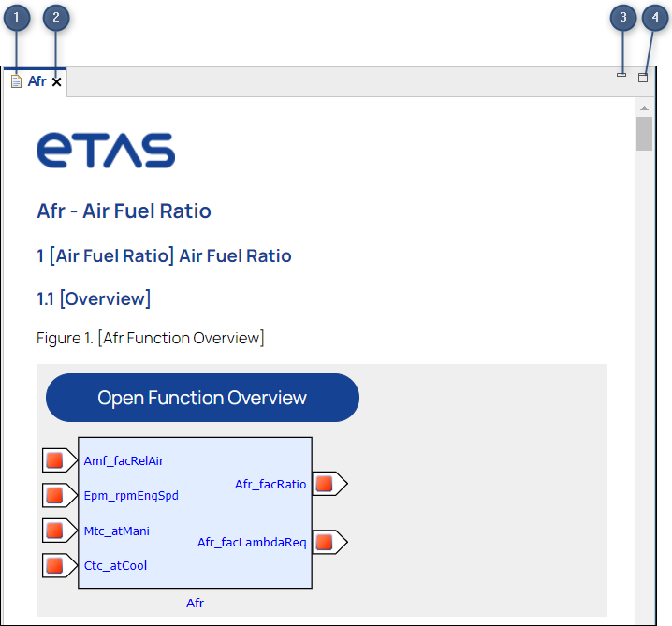Open the Amf_facRelAir signal link
The image size is (672, 626).
pos(124,460)
